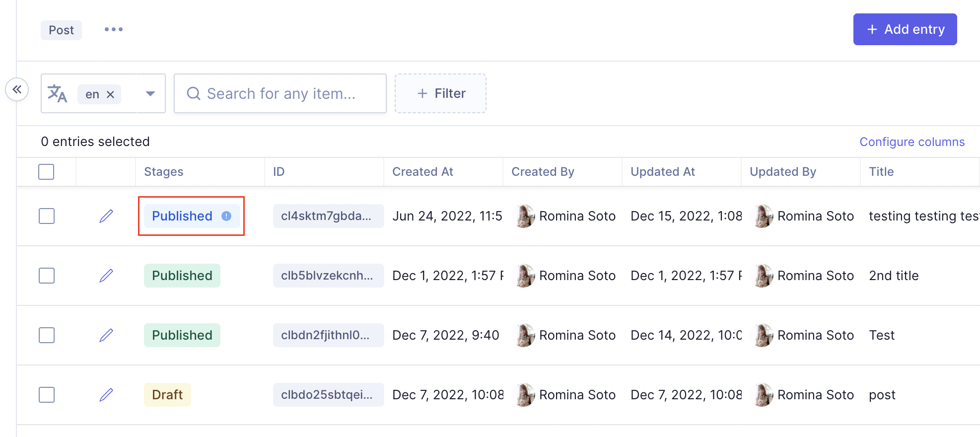Click the 'Updated At' column header

point(662,172)
